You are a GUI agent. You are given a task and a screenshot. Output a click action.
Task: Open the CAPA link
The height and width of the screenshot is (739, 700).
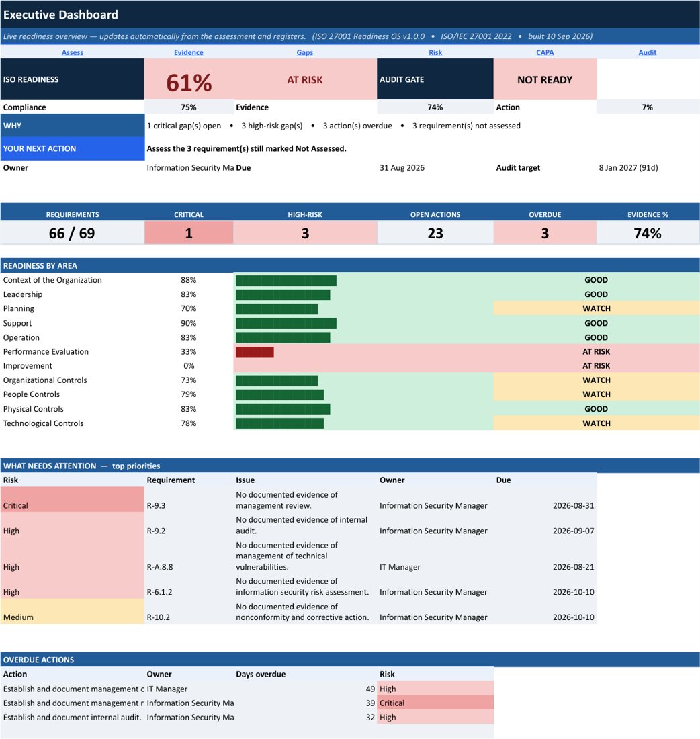(x=545, y=52)
